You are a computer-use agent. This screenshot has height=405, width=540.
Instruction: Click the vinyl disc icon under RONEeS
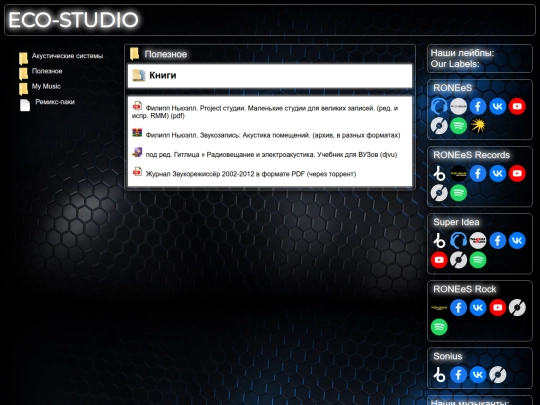(x=439, y=126)
